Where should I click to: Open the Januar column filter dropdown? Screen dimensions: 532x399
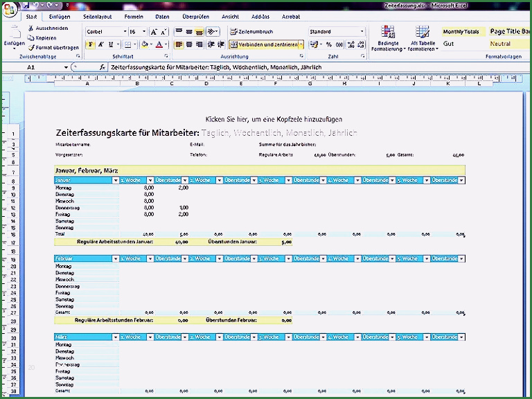(115, 180)
